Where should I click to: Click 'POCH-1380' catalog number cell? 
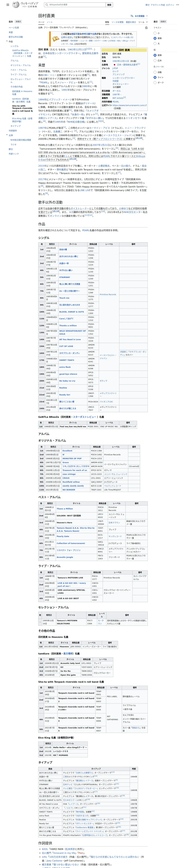pyautogui.click(x=96, y=450)
